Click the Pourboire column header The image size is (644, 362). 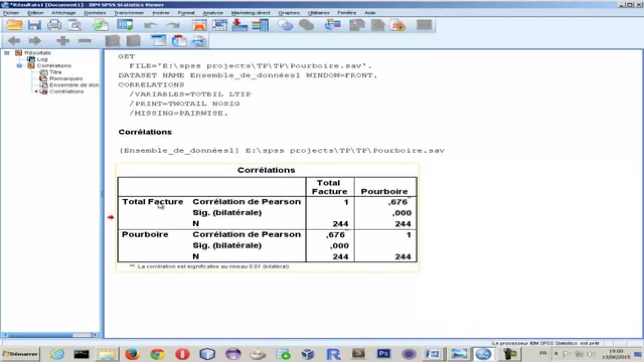[x=384, y=191]
